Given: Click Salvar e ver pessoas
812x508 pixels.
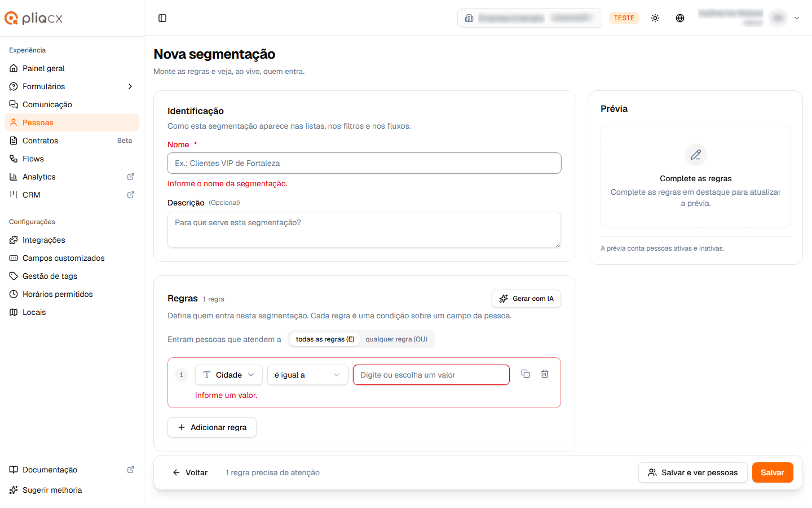Looking at the screenshot, I should 693,472.
